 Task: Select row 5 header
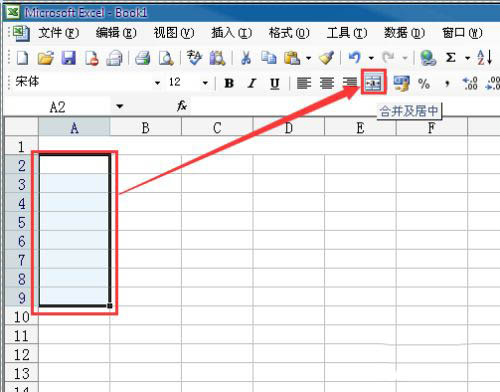point(21,222)
